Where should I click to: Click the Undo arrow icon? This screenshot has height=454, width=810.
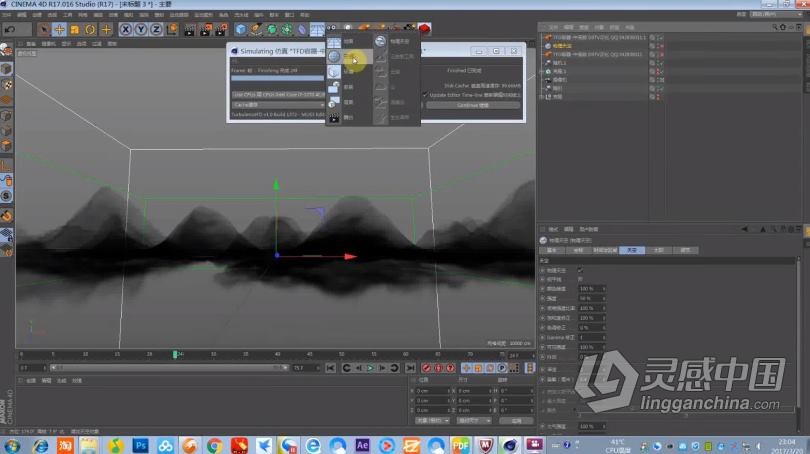10,29
